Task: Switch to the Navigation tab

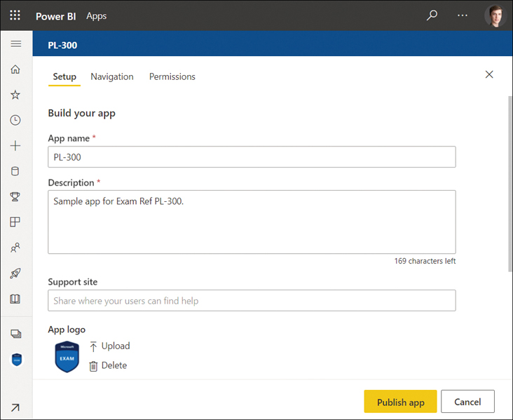Action: click(112, 76)
